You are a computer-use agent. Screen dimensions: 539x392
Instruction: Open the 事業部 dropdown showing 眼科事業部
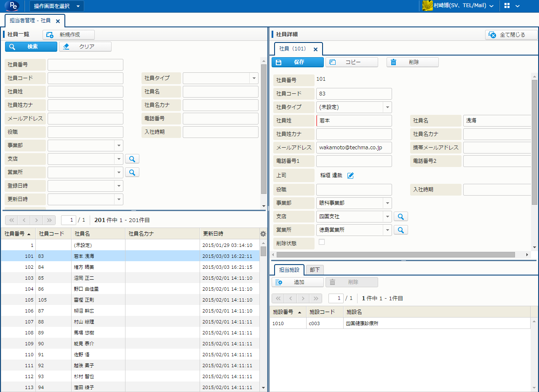pyautogui.click(x=387, y=203)
